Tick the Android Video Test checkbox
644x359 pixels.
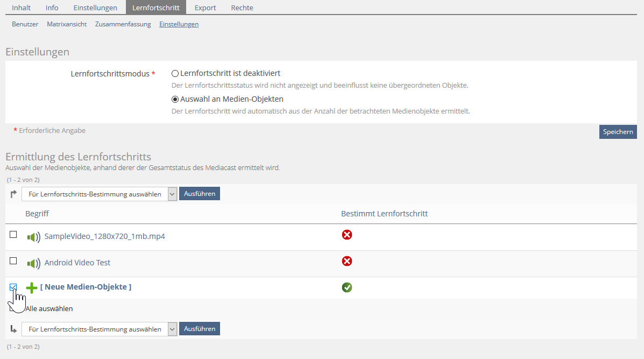pyautogui.click(x=13, y=261)
